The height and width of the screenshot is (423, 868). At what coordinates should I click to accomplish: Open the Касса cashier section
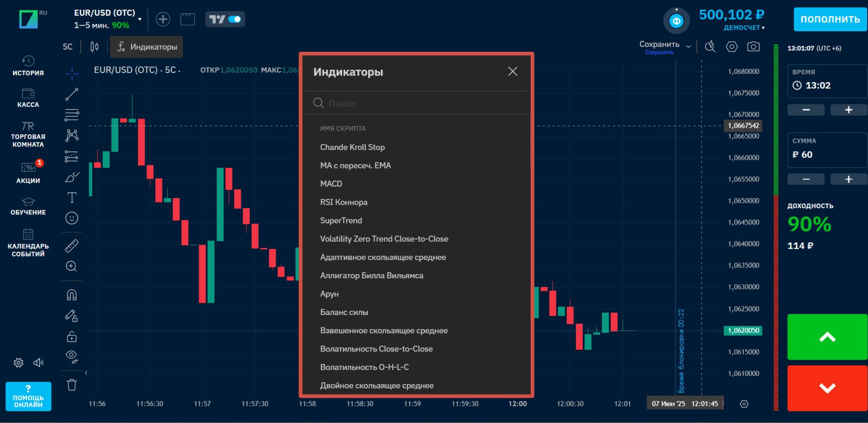(x=28, y=98)
